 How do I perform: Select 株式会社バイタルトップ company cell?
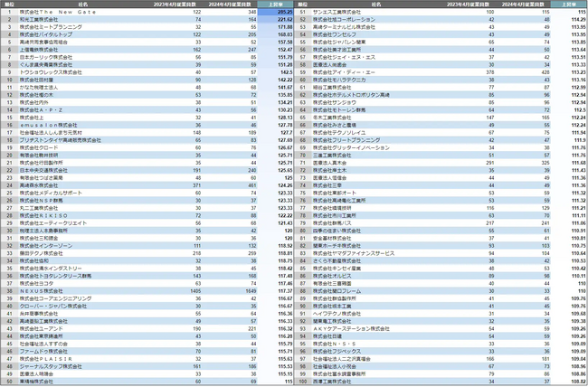46,34
